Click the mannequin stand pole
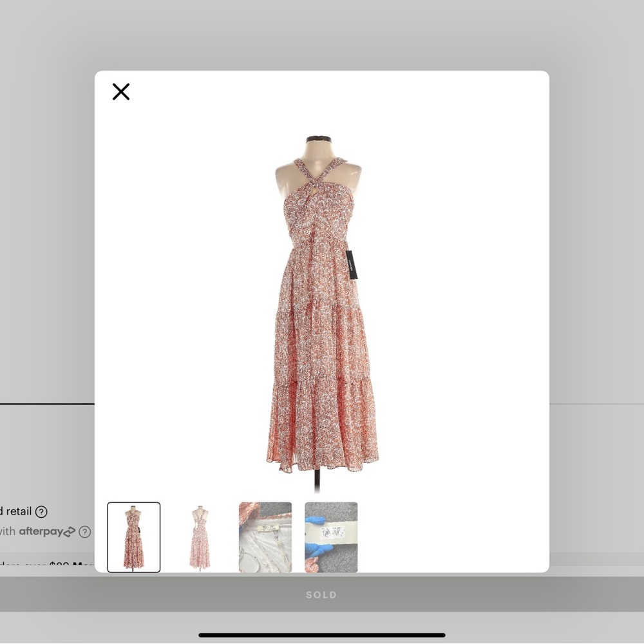644x644 pixels. 317,482
